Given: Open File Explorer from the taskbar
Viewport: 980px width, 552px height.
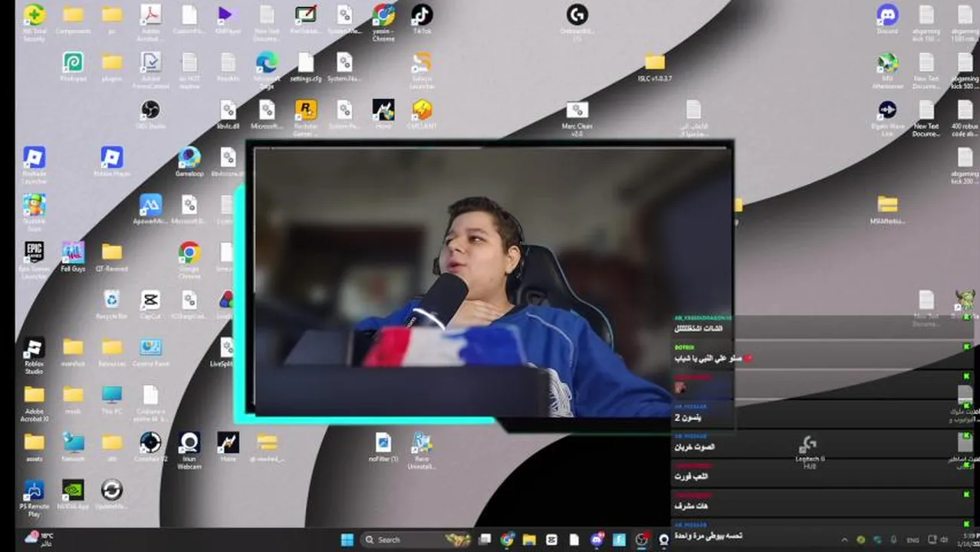Looking at the screenshot, I should point(529,540).
